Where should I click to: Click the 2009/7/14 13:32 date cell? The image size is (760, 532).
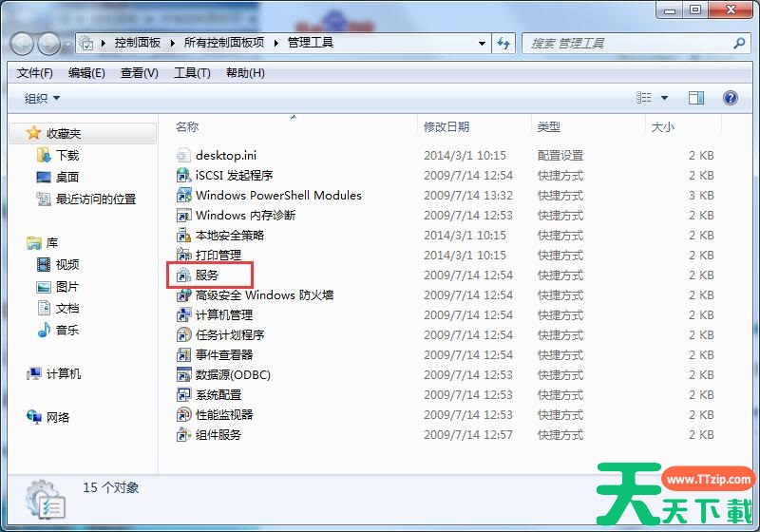tap(467, 196)
